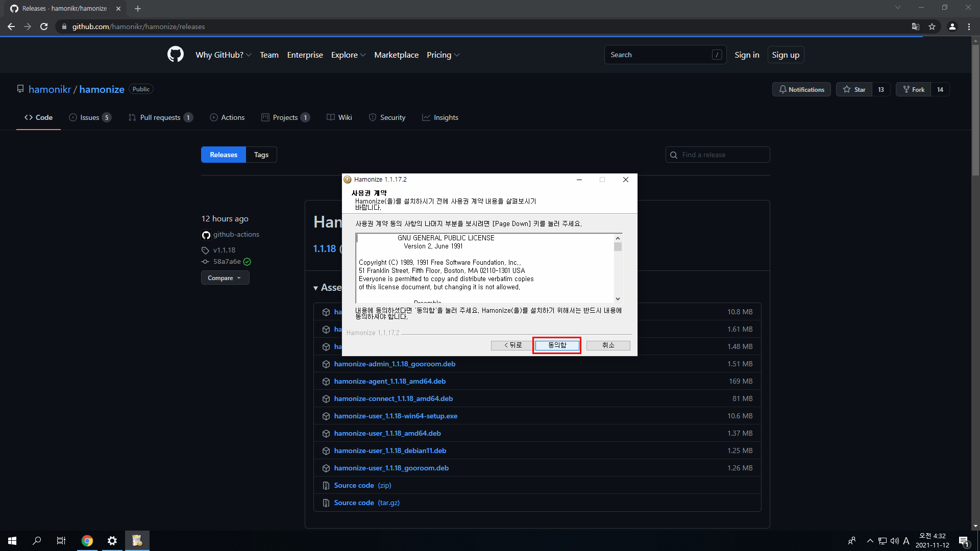
Task: Open the v1.1.18 tag link
Action: pyautogui.click(x=224, y=250)
